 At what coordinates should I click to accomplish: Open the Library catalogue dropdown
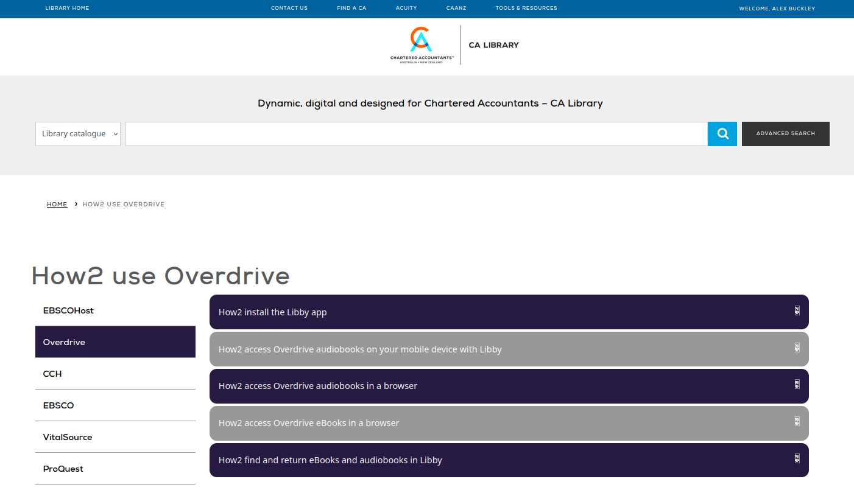point(78,134)
